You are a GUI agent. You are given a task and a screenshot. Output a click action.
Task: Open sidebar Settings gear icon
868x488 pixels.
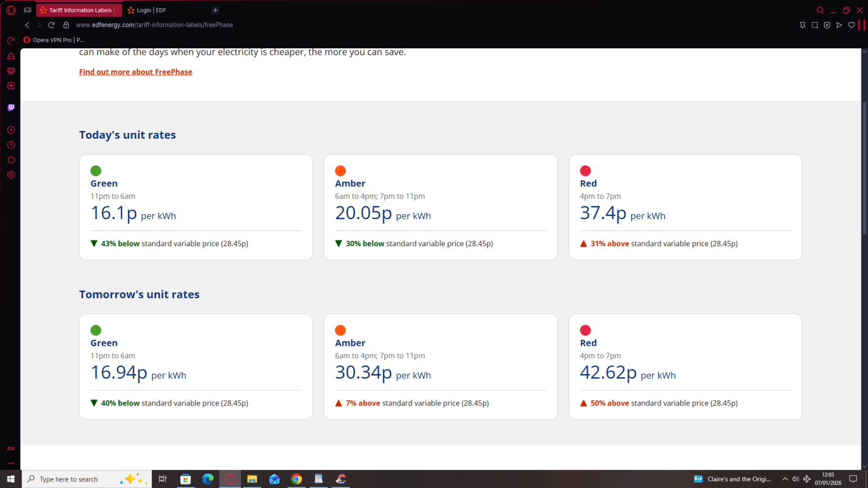(11, 175)
